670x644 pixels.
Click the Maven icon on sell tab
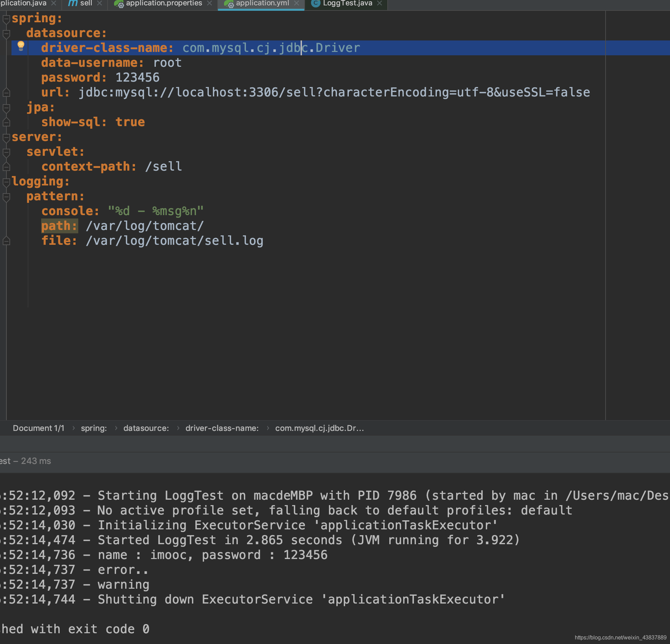tap(73, 3)
